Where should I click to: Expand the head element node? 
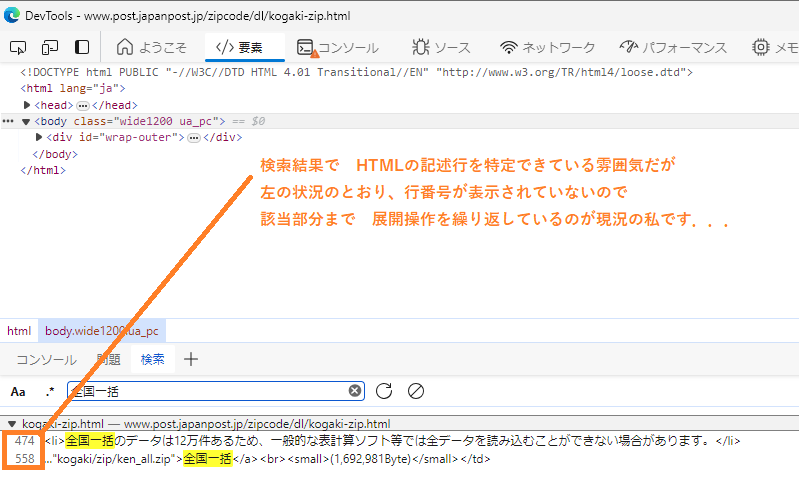click(28, 105)
